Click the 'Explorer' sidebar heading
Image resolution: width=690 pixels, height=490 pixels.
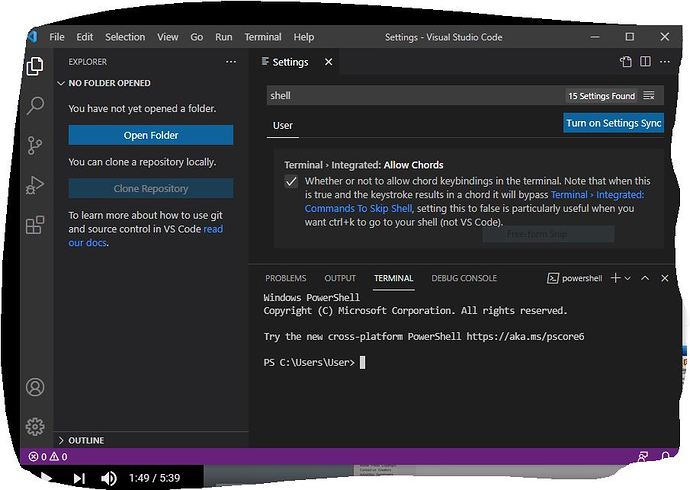[88, 62]
